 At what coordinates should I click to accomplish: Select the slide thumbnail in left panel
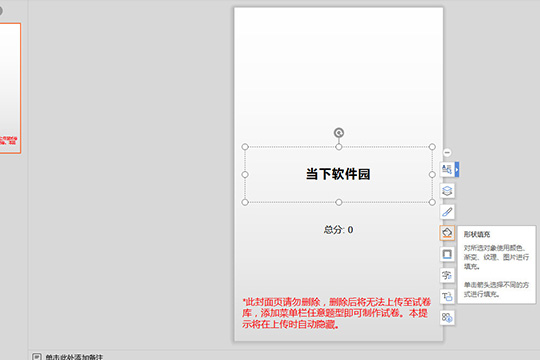point(10,88)
